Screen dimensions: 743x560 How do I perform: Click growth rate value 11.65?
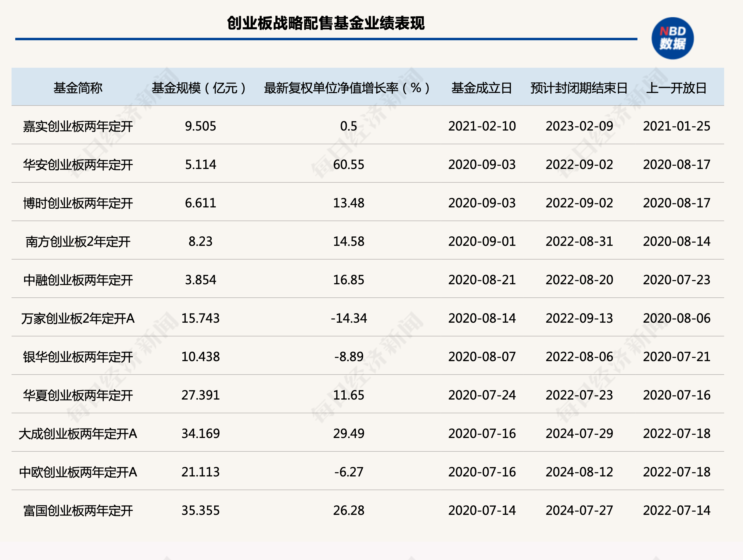349,395
